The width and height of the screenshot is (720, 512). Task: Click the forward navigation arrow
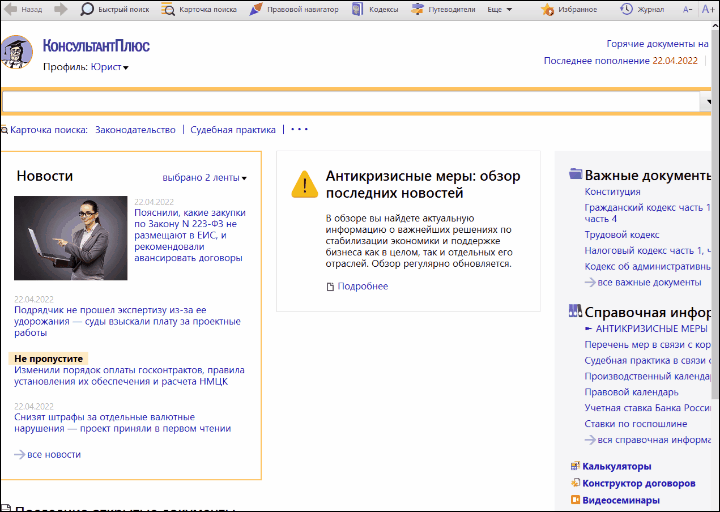coord(61,9)
